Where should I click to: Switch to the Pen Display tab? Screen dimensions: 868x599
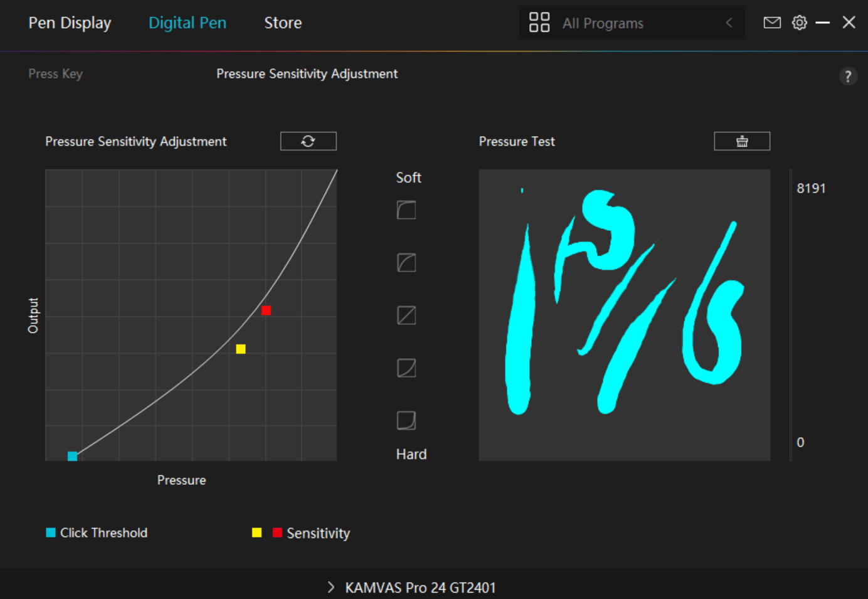click(69, 23)
